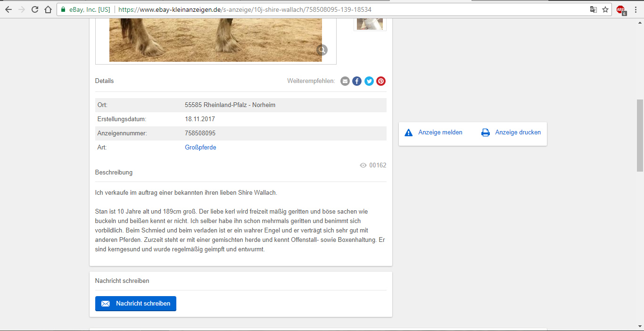Go back to previous page
This screenshot has width=644, height=331.
8,9
